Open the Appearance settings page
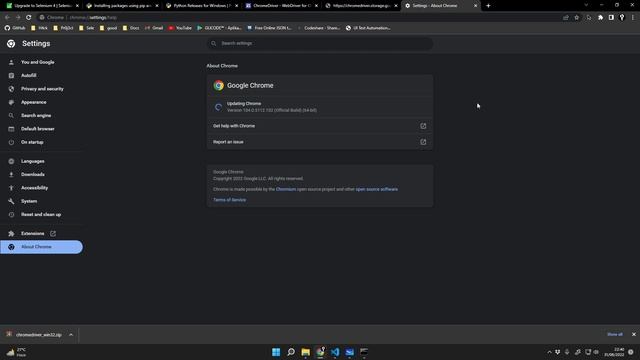The width and height of the screenshot is (640, 360). click(33, 102)
